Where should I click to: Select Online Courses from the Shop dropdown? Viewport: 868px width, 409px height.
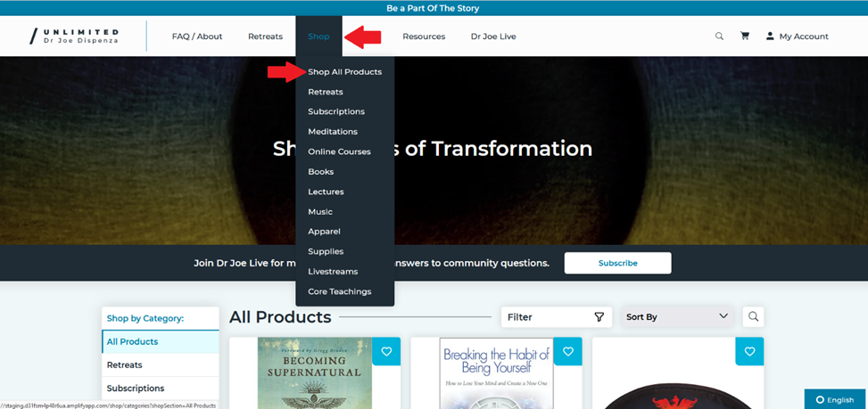339,151
